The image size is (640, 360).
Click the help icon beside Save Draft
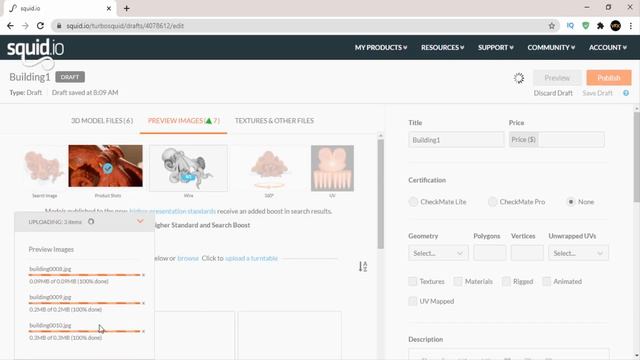coord(626,93)
